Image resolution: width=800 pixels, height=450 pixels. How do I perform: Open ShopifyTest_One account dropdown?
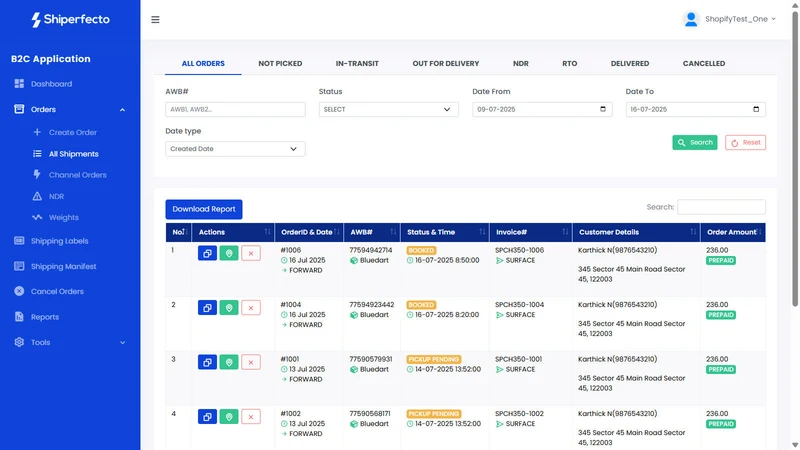[740, 19]
